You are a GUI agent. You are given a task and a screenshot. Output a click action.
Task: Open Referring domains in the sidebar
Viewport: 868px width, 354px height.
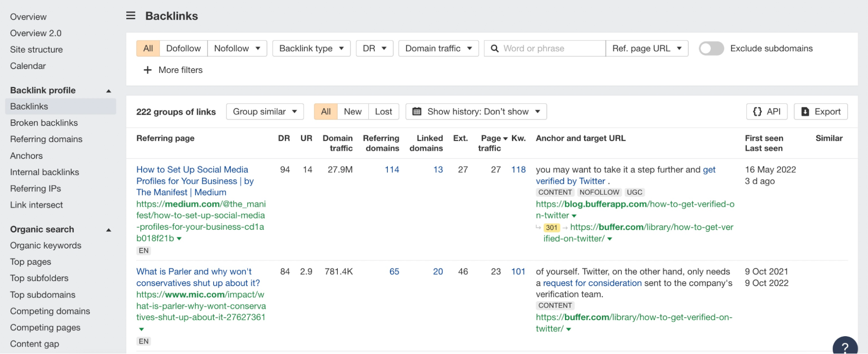tap(46, 139)
